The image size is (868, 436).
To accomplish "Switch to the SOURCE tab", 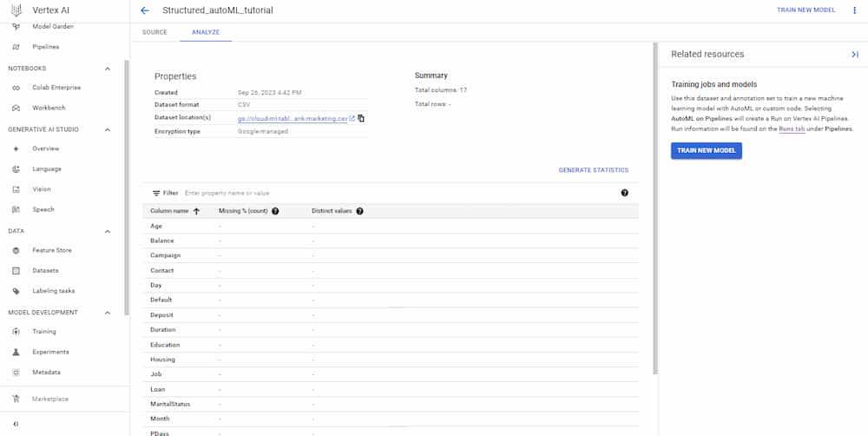I will tap(155, 32).
